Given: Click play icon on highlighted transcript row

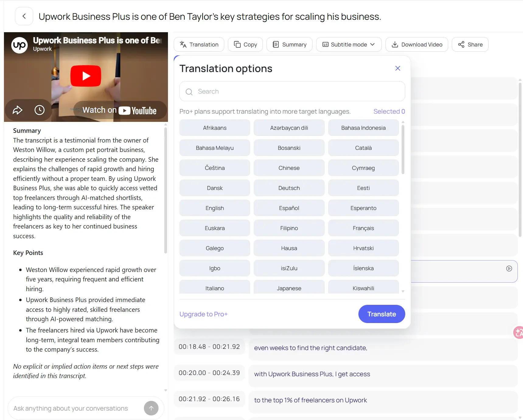Looking at the screenshot, I should [x=509, y=268].
